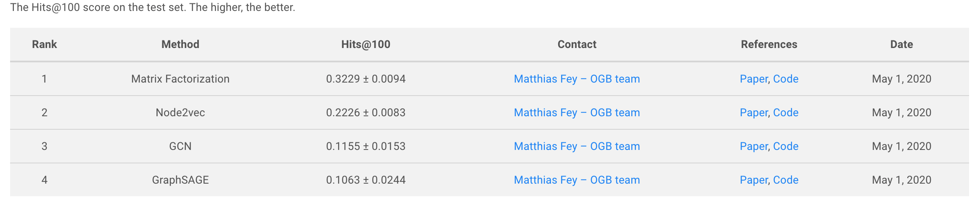This screenshot has height=203, width=980.
Task: Open Paper link for GraphSAGE
Action: click(x=754, y=180)
